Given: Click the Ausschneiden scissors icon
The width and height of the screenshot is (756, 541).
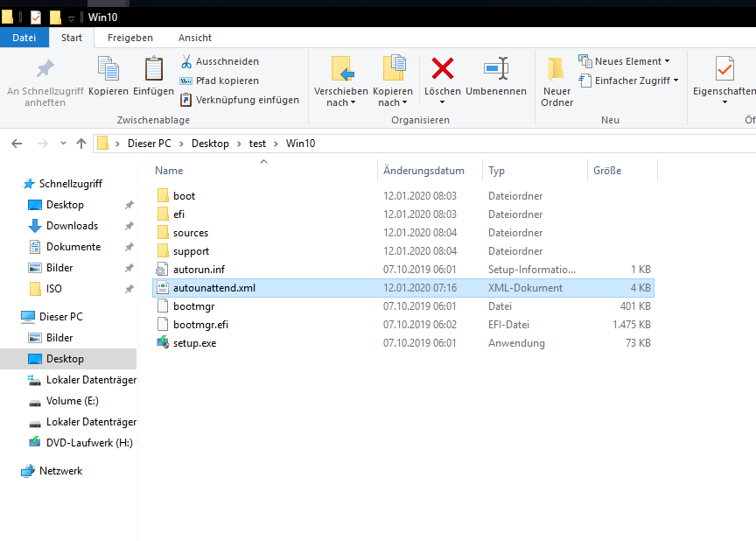Looking at the screenshot, I should [186, 61].
